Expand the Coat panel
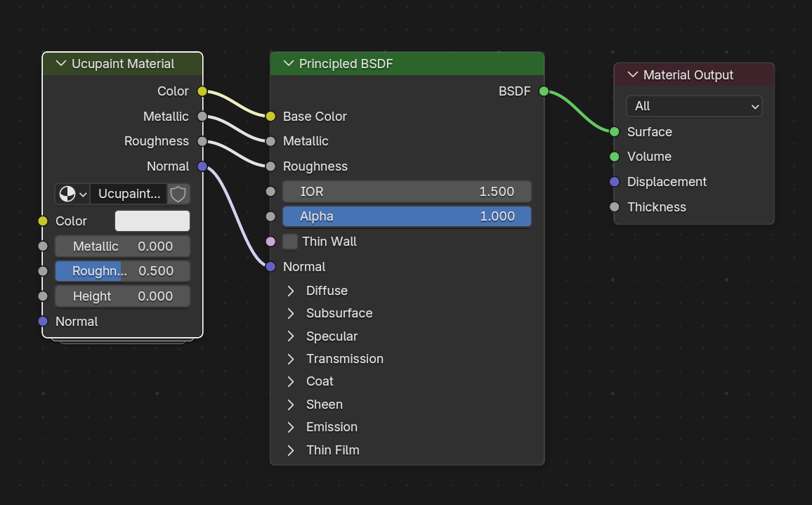 291,381
